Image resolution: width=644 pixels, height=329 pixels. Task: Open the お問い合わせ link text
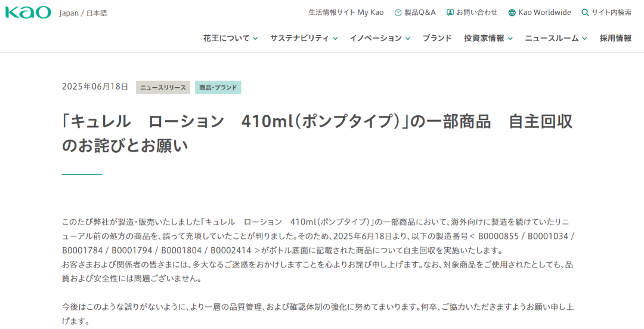click(477, 13)
